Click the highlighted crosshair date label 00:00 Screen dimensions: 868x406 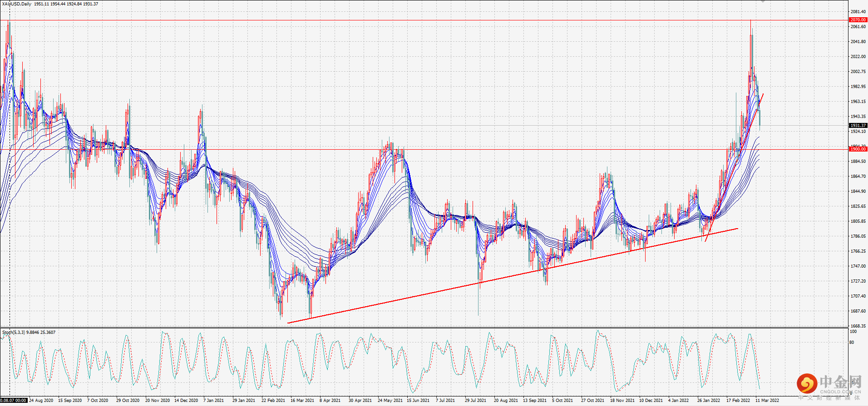click(14, 401)
